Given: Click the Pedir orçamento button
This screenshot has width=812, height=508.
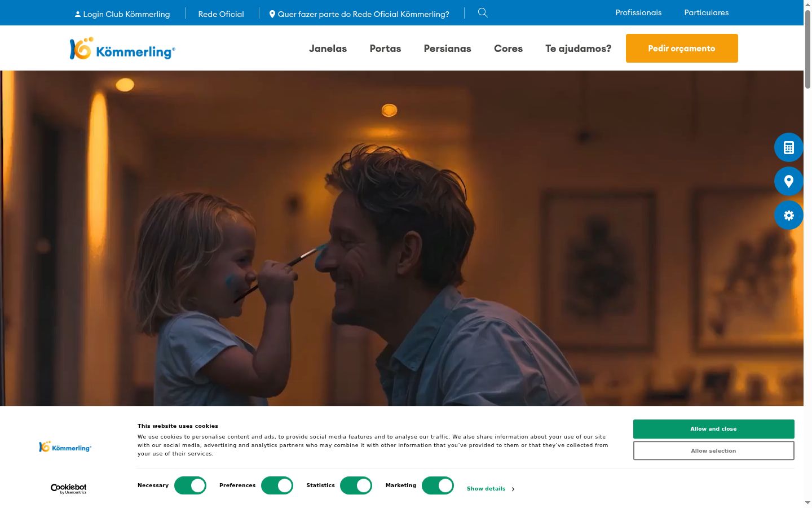Looking at the screenshot, I should coord(682,48).
